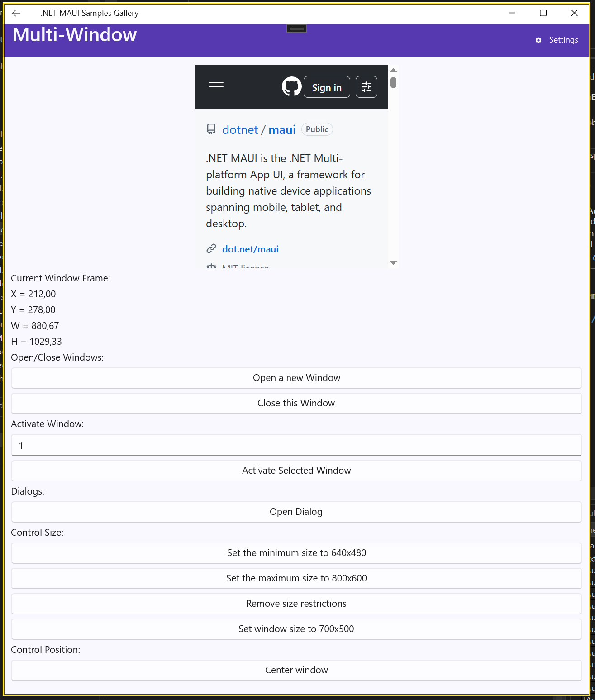Click the GitHub Octocat logo

point(291,86)
